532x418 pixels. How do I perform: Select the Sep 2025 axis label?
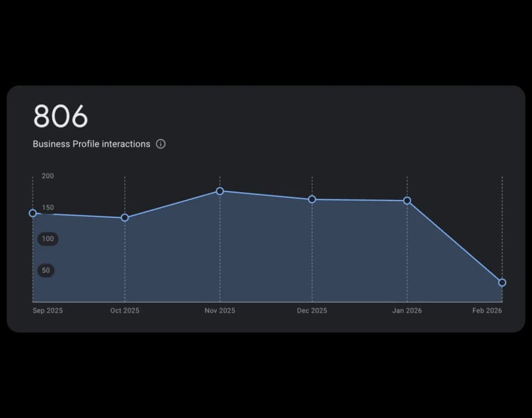pos(47,311)
